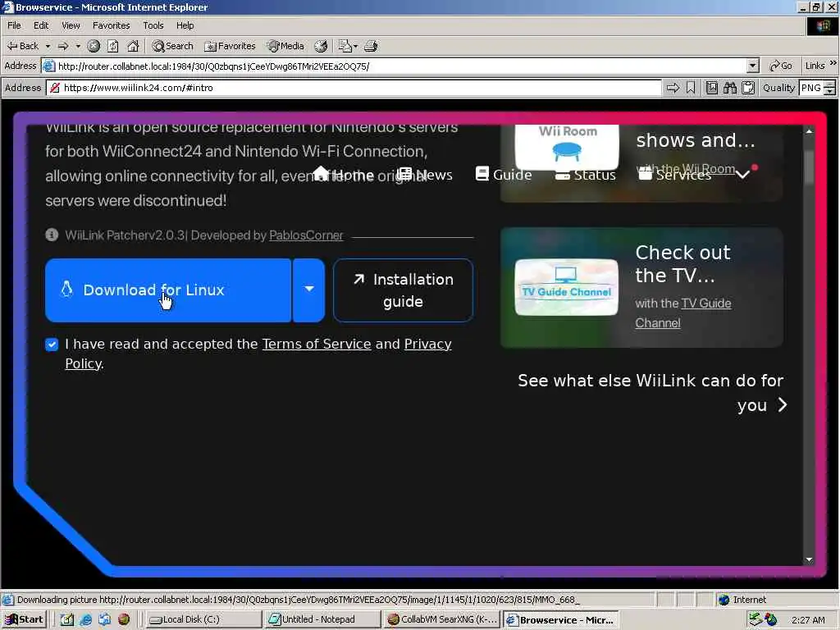The height and width of the screenshot is (630, 840).
Task: Open the Favorites pane button
Action: pos(231,46)
